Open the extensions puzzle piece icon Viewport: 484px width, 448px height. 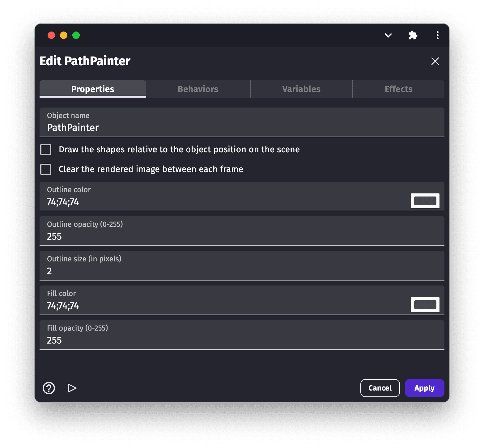[x=413, y=35]
